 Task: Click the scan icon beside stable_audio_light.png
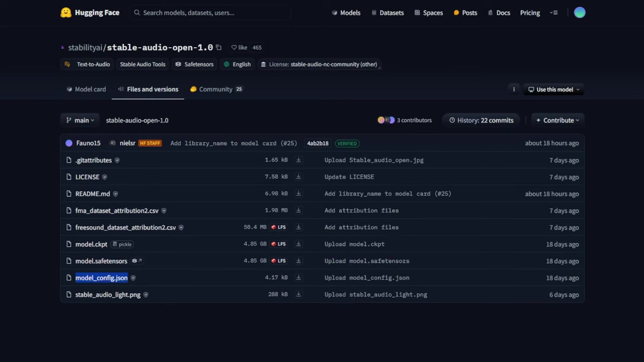146,295
